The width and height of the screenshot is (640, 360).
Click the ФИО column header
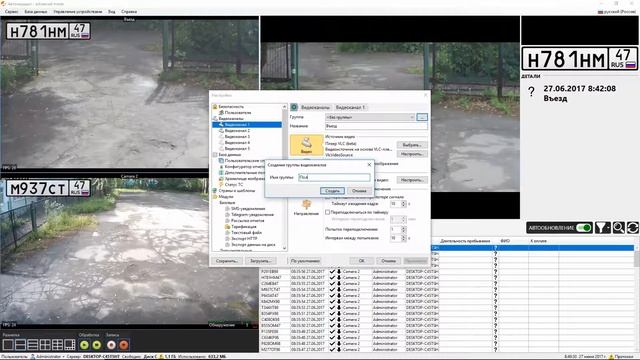[505, 241]
